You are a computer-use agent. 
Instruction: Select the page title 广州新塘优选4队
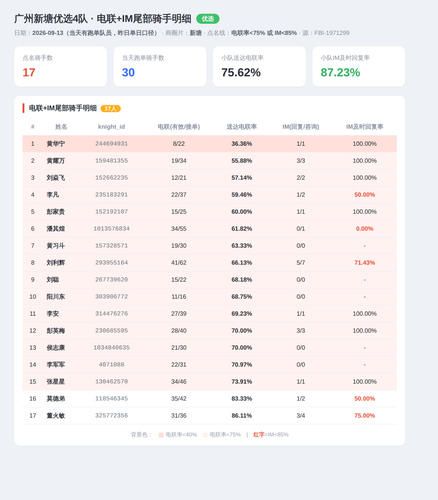pyautogui.click(x=51, y=19)
